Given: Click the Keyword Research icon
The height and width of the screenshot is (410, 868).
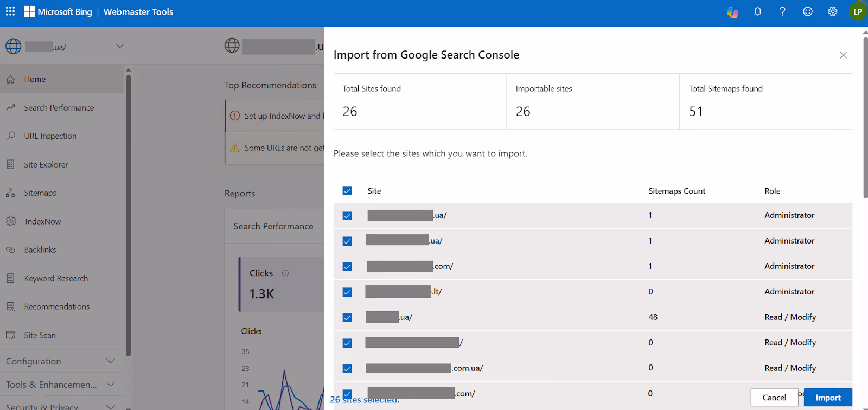Looking at the screenshot, I should (10, 278).
